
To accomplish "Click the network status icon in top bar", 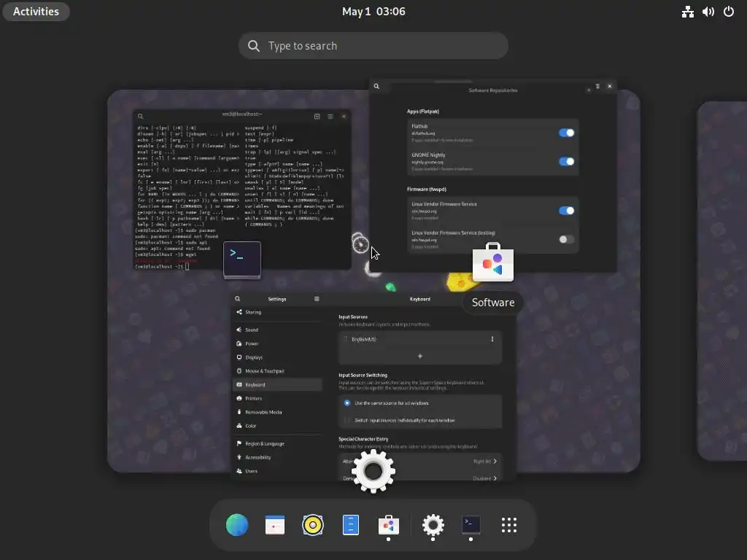I will (x=687, y=12).
